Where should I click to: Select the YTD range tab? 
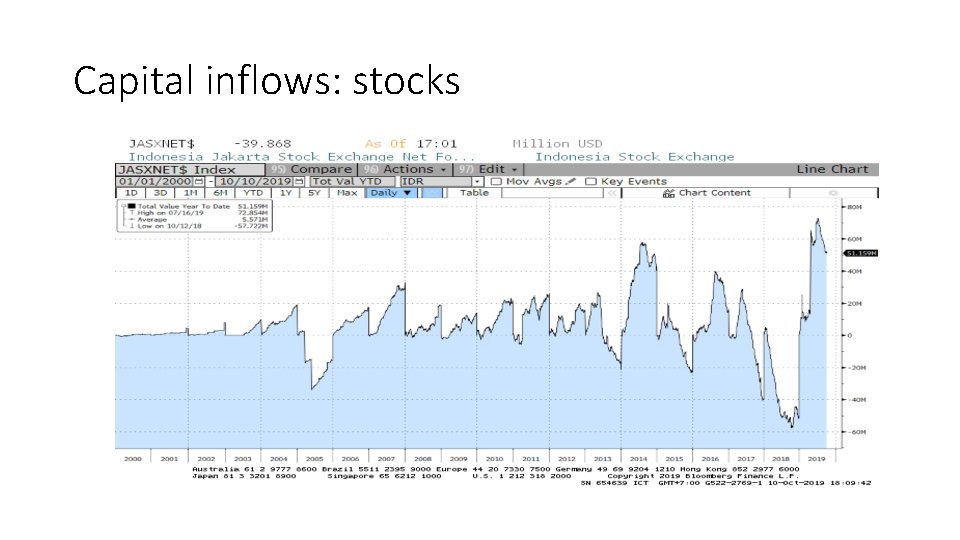pos(253,193)
